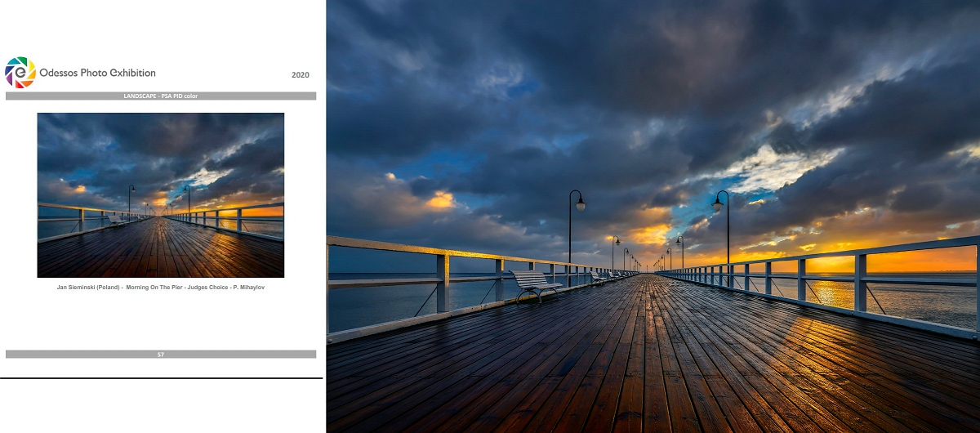The height and width of the screenshot is (433, 980).
Task: Click the year '2020' label
Action: [301, 75]
